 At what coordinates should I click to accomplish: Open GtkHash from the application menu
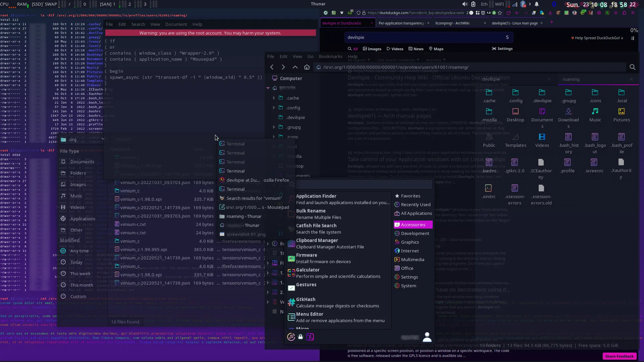point(305,299)
